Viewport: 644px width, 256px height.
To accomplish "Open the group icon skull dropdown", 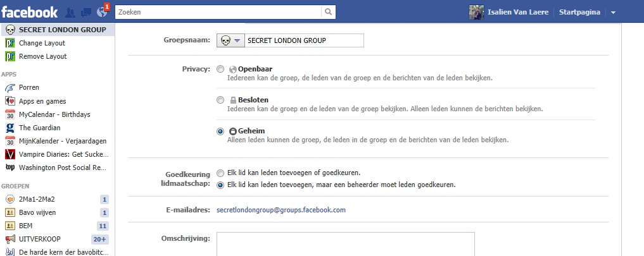I will (x=230, y=40).
